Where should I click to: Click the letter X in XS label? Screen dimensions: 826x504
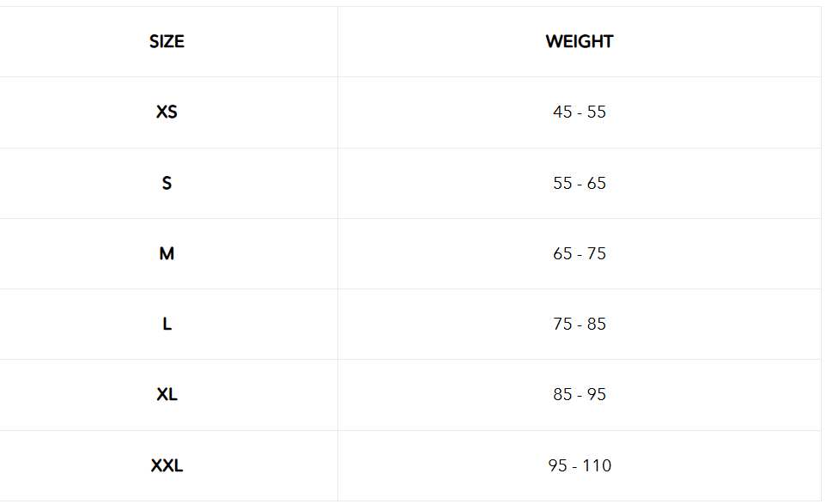(x=161, y=112)
